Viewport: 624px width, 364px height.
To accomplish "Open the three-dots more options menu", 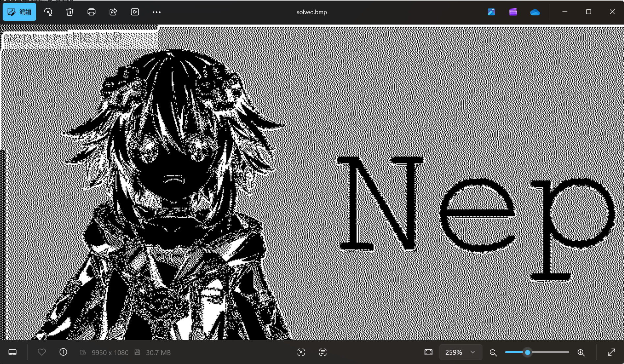I will pos(157,12).
